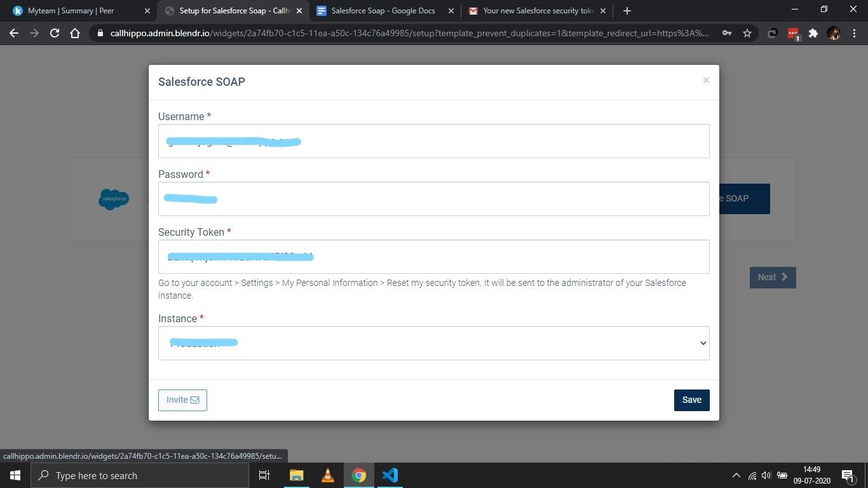
Task: Open Visual Studio Code from the taskbar
Action: pyautogui.click(x=390, y=475)
